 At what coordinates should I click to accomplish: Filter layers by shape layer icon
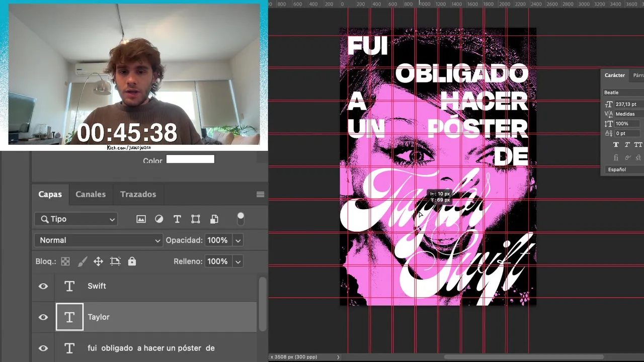pos(196,219)
